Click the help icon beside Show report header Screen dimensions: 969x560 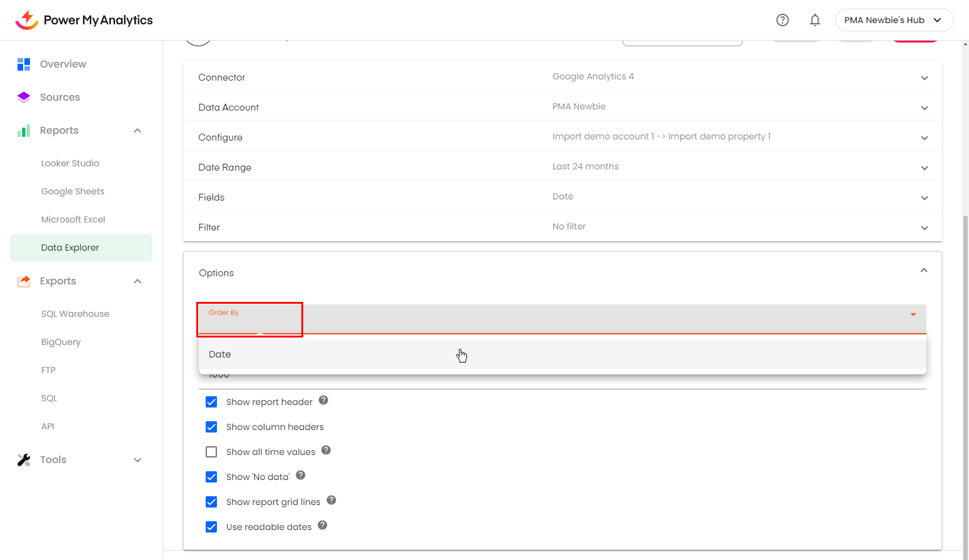click(x=323, y=401)
